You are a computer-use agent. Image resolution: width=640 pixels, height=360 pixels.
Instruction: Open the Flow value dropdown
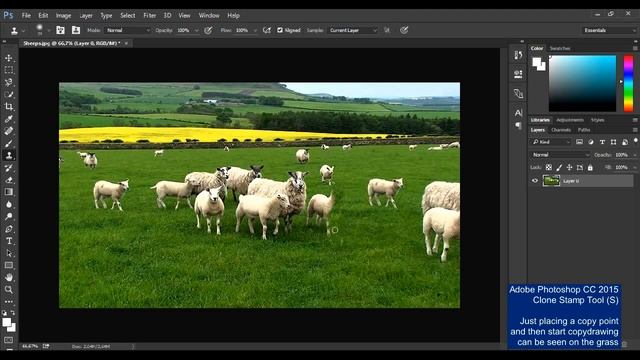point(255,31)
